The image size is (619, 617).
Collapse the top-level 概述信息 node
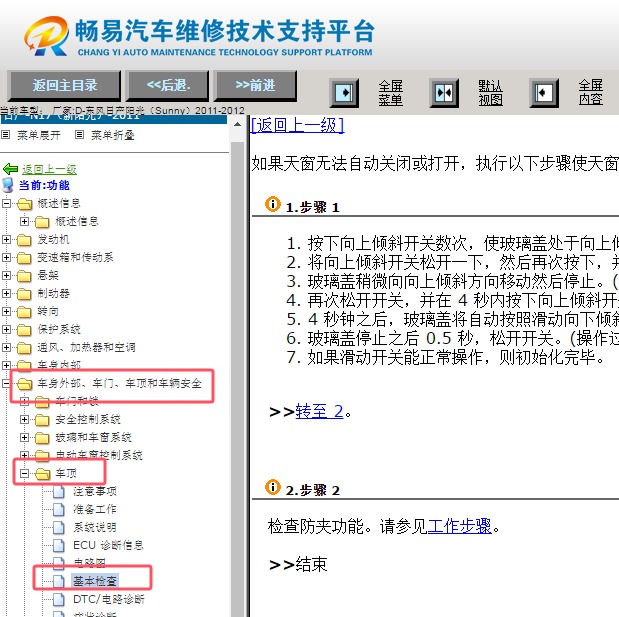pyautogui.click(x=6, y=203)
